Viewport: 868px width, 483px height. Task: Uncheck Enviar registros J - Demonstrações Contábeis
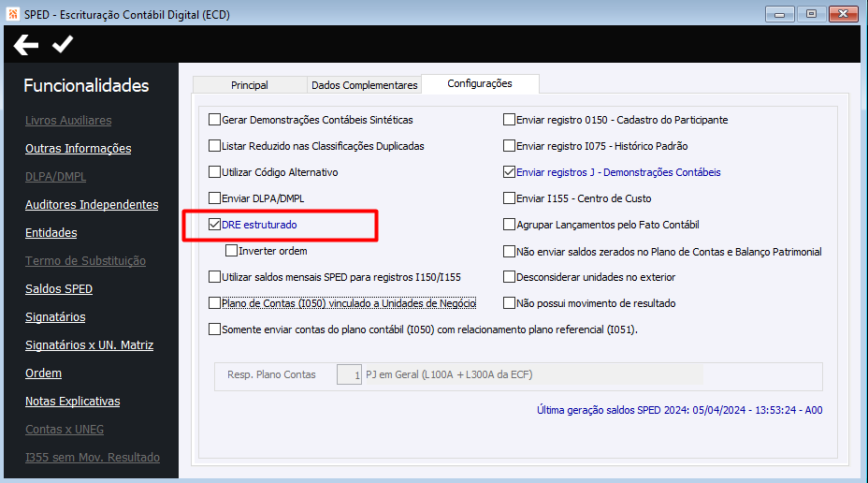509,172
